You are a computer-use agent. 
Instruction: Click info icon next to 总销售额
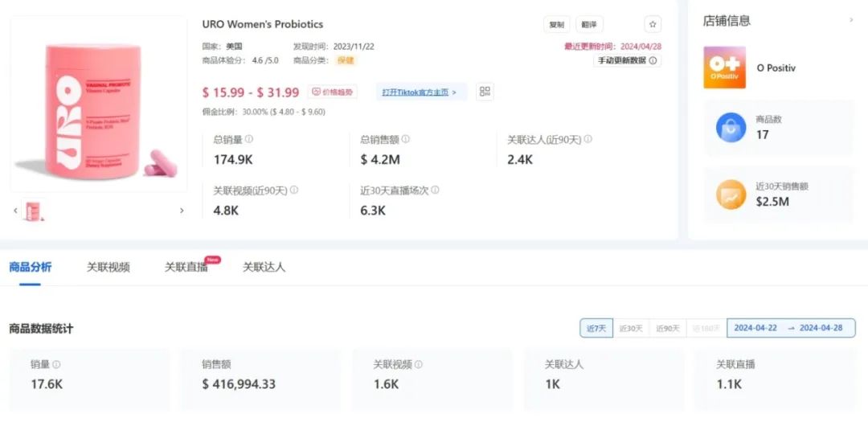[406, 139]
